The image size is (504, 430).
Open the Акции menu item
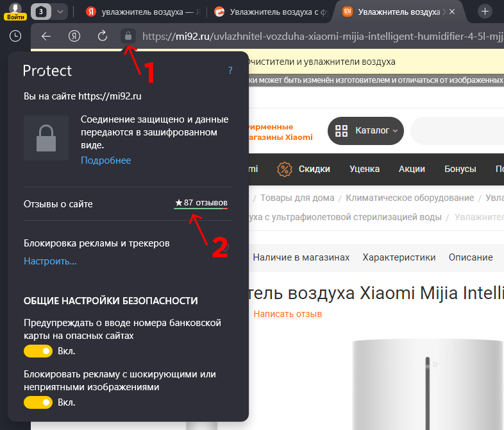click(412, 169)
